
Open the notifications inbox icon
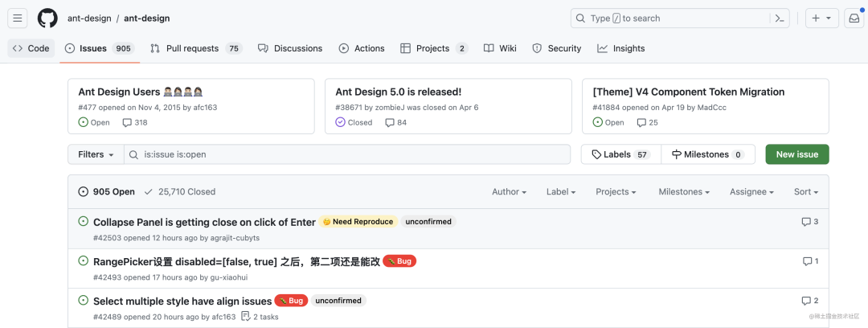(854, 18)
